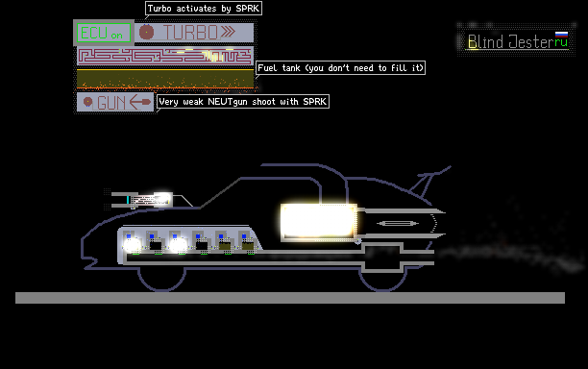This screenshot has height=369, width=588.
Task: Click the 'Fuel tank' label sign
Action: tap(340, 68)
